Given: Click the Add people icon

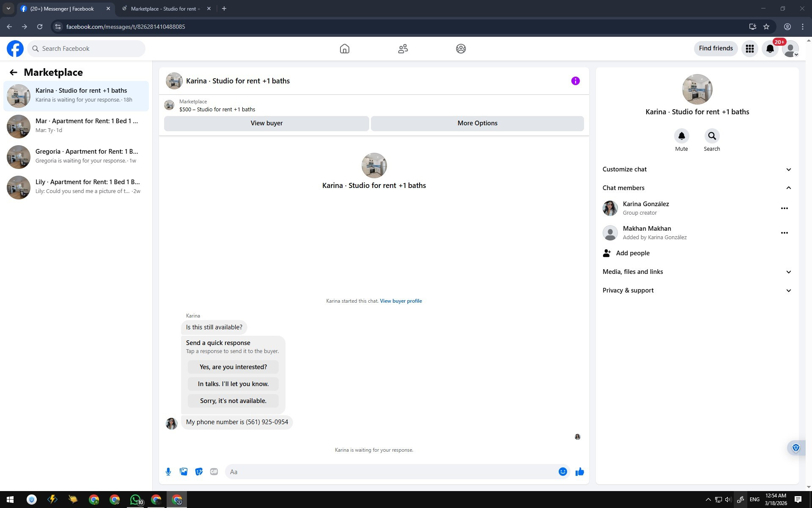Looking at the screenshot, I should [607, 253].
